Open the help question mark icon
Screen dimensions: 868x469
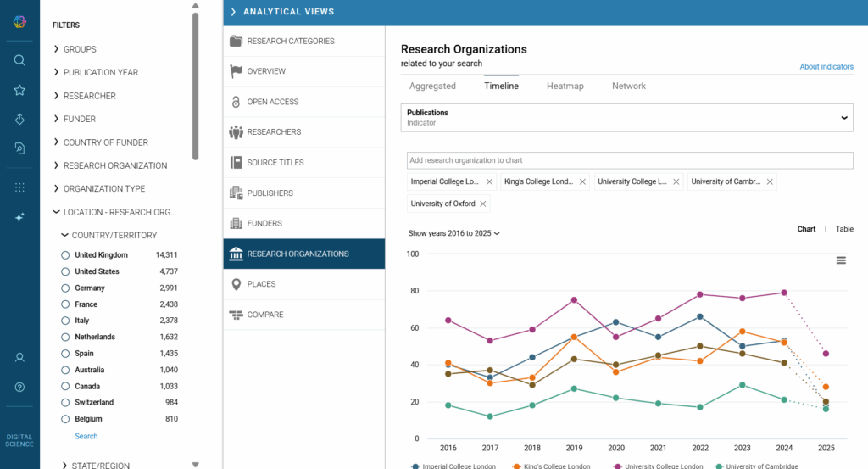coord(19,388)
